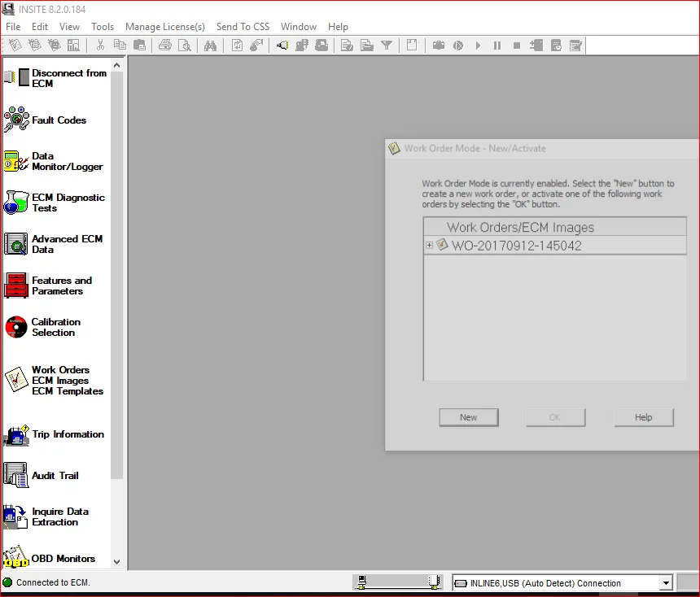Open Disconnect from ECM in sidebar
The image size is (700, 597).
click(56, 78)
